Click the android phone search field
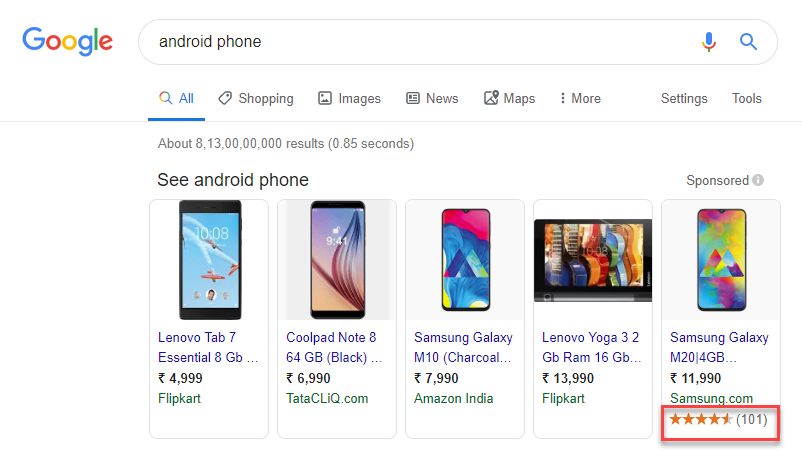This screenshot has height=460, width=802. (x=419, y=42)
